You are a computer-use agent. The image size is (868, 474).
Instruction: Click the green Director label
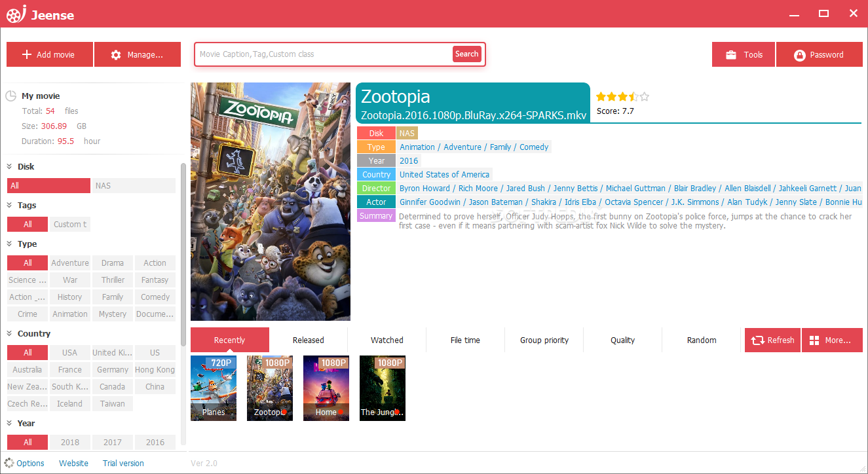(x=376, y=189)
